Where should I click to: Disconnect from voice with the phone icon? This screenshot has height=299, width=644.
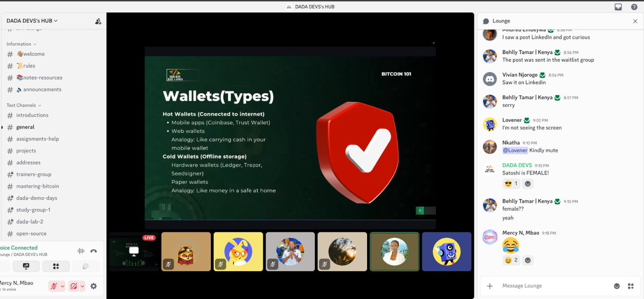[94, 251]
